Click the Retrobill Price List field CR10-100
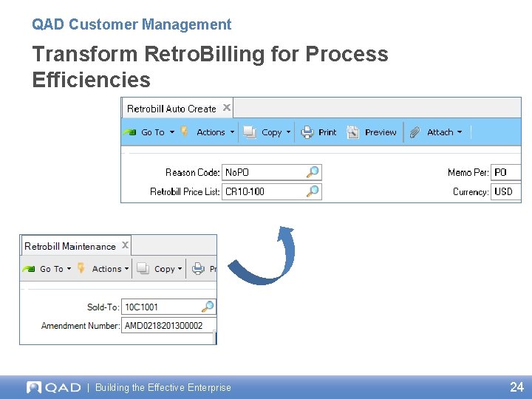The height and width of the screenshot is (399, 532). click(272, 191)
